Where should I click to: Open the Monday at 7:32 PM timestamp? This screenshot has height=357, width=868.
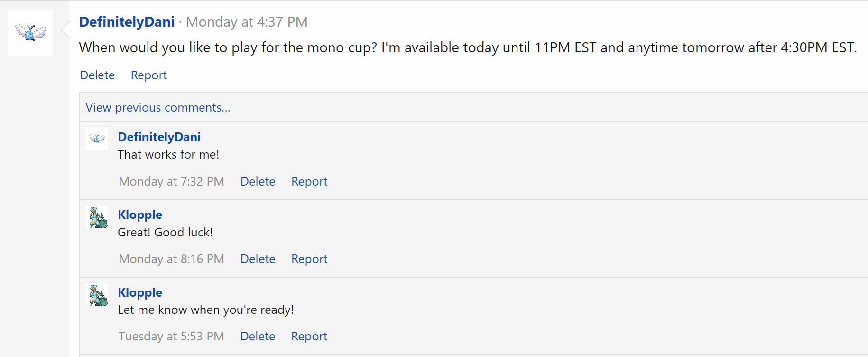pyautogui.click(x=171, y=181)
